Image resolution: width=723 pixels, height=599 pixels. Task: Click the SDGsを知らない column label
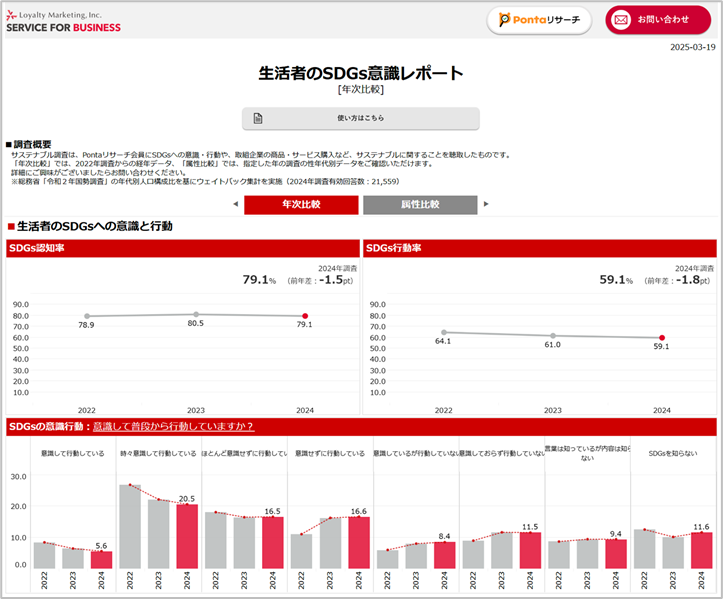[673, 453]
